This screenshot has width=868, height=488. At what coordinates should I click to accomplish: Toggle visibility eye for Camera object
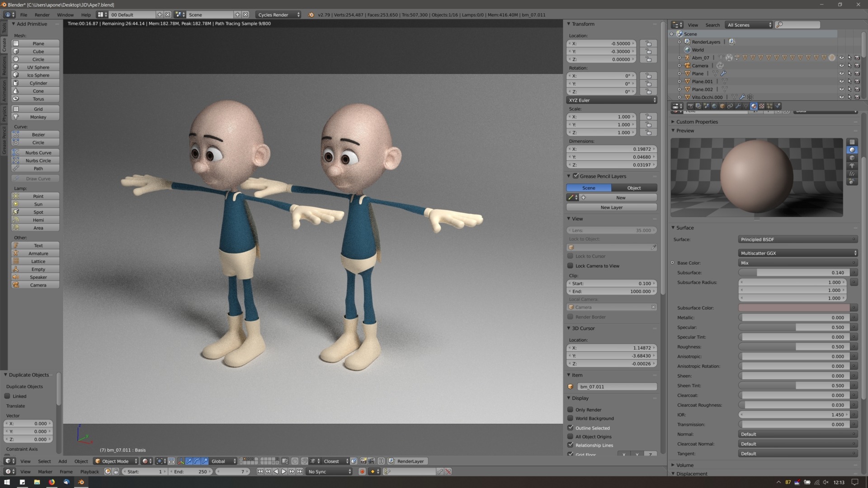tap(841, 66)
